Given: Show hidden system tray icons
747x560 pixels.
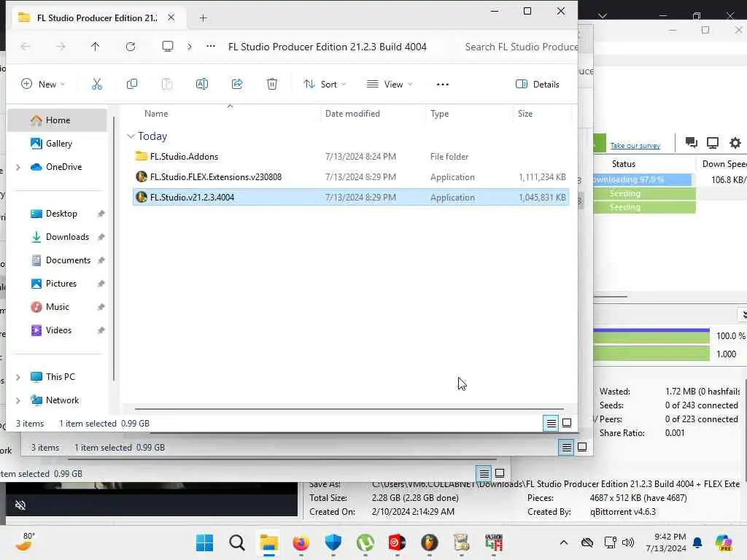Looking at the screenshot, I should click(564, 542).
